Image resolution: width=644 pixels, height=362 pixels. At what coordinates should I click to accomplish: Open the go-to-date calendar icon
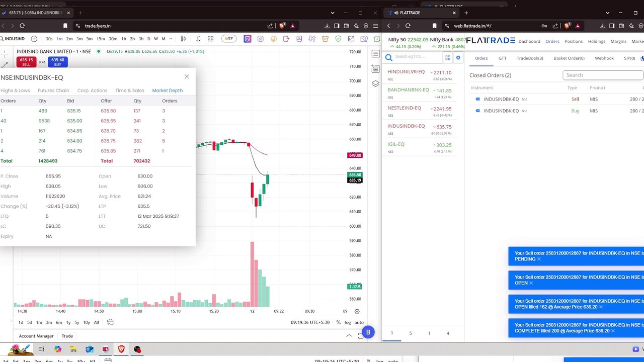[x=110, y=322]
